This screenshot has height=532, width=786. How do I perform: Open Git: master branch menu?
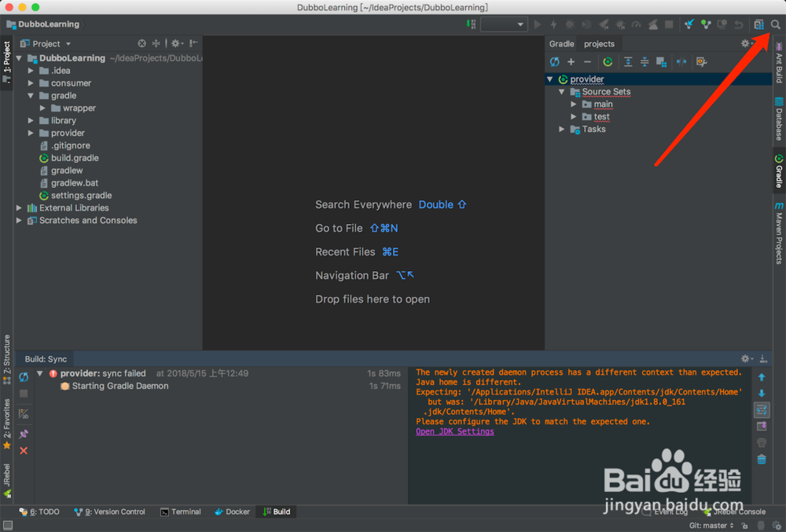711,526
